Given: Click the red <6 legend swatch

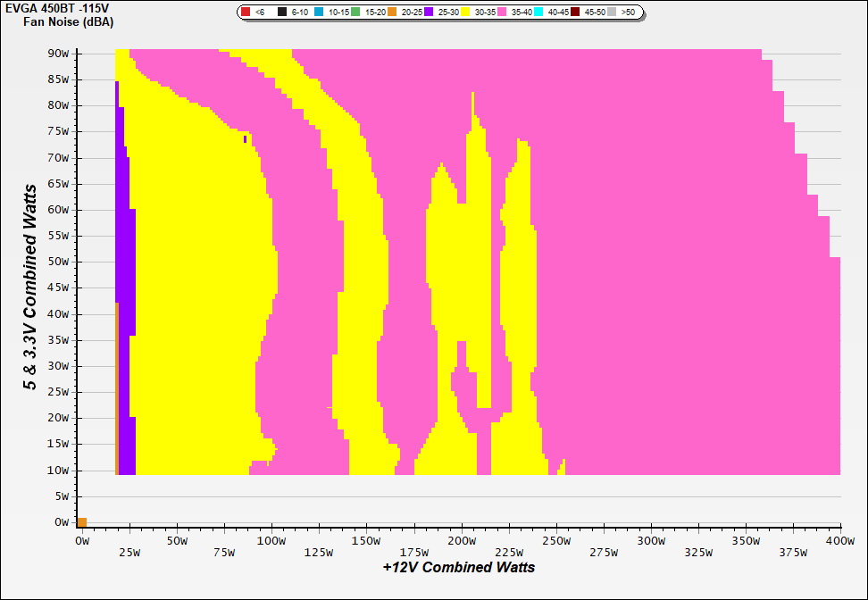Looking at the screenshot, I should [x=246, y=12].
